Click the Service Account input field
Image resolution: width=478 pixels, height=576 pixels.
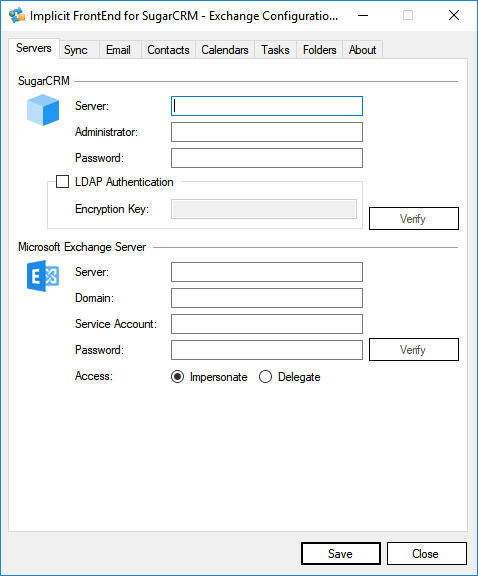(267, 324)
